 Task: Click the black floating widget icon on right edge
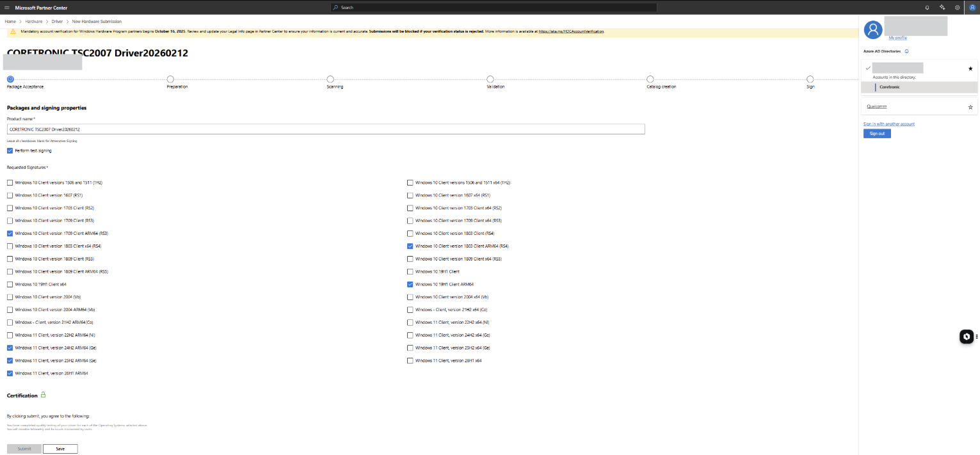point(967,336)
